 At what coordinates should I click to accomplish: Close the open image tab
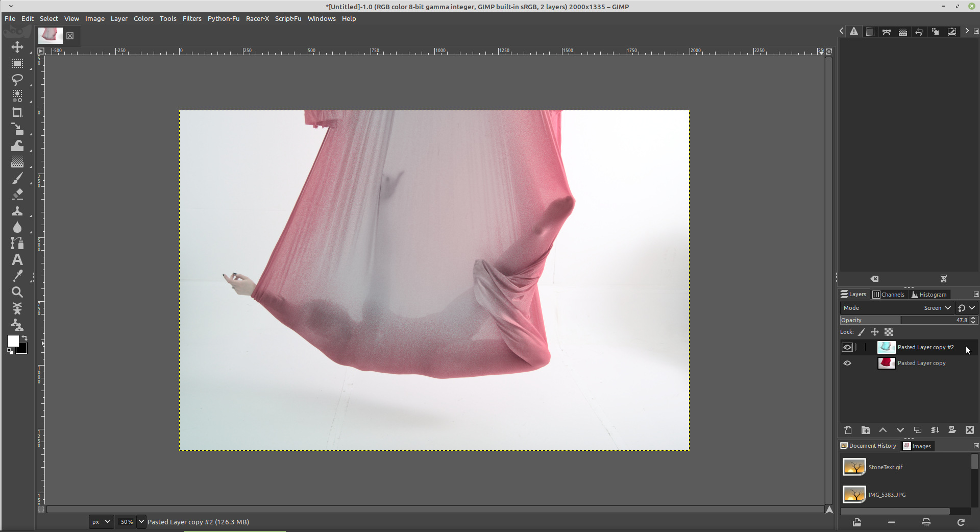(70, 36)
